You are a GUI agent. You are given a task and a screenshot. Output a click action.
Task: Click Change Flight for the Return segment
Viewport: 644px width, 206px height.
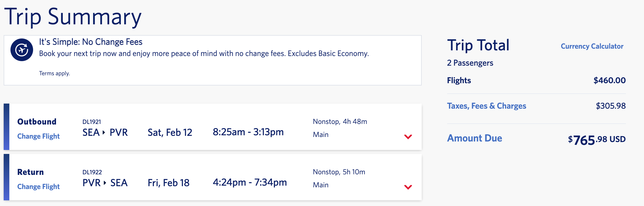[38, 186]
